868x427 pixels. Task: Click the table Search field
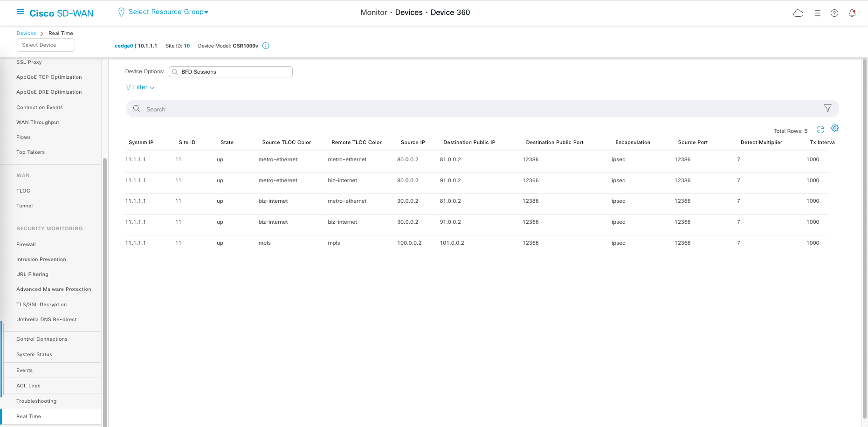(480, 109)
